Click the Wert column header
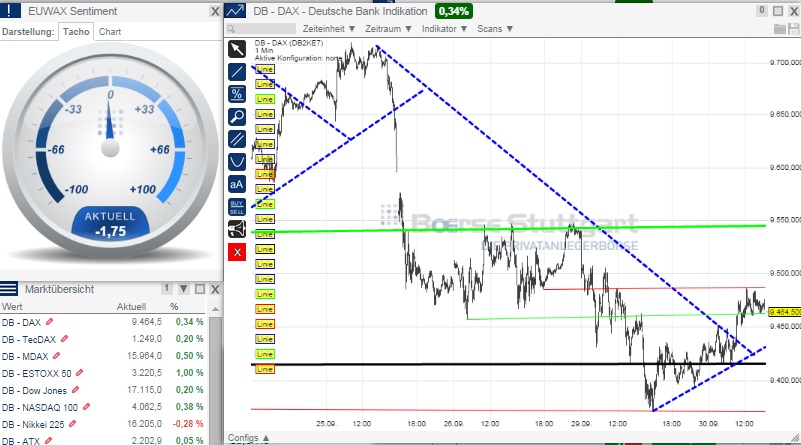The height and width of the screenshot is (445, 801). 12,307
